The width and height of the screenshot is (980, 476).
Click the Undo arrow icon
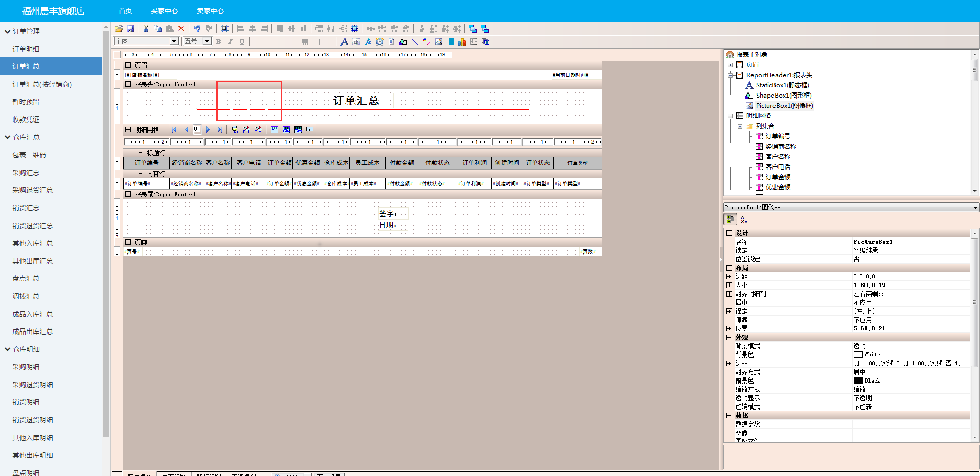(197, 29)
